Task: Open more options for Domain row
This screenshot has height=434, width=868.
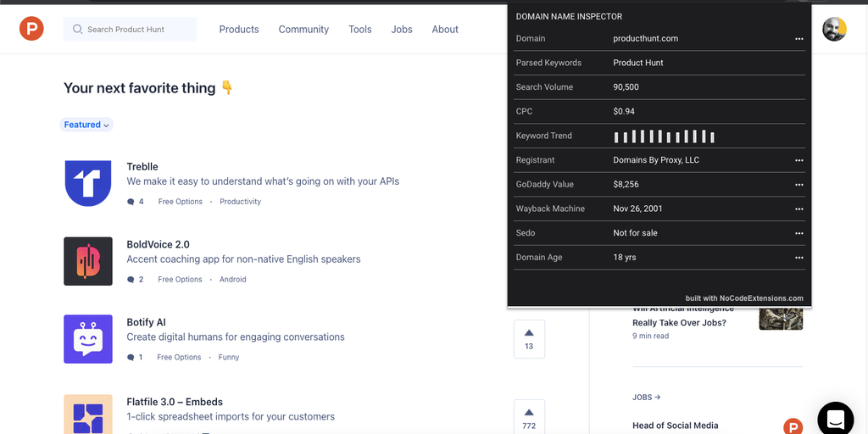Action: [x=798, y=39]
